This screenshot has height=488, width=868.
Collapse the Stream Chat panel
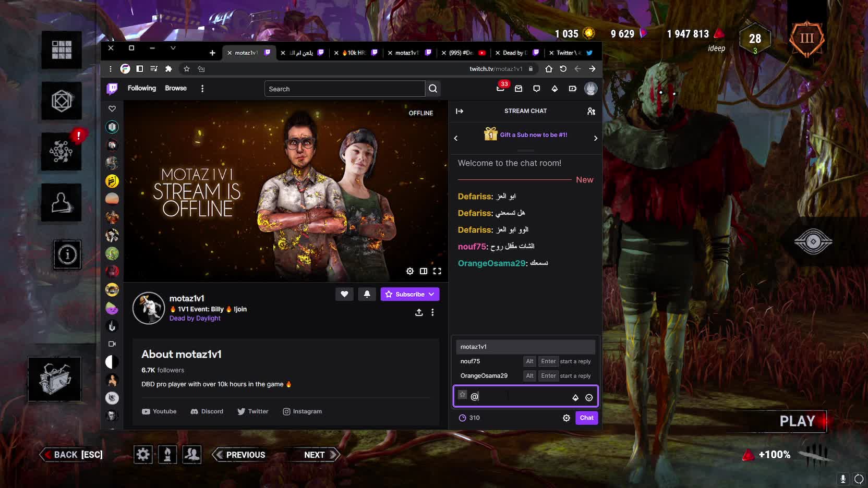click(x=460, y=111)
